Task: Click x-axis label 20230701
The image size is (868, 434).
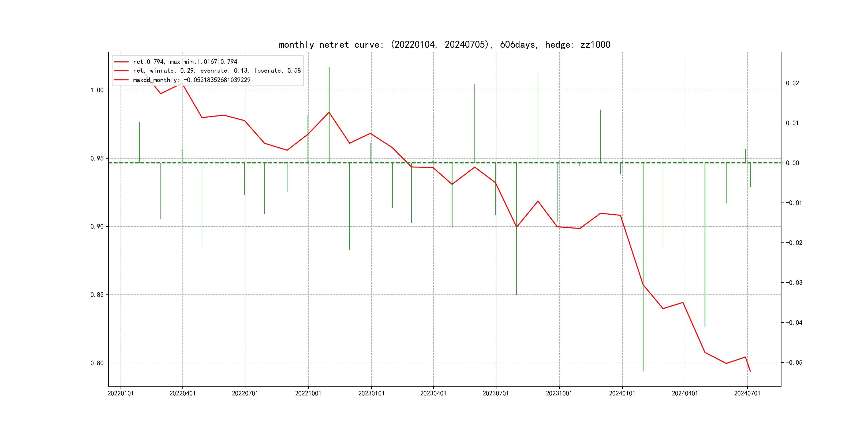Action: (x=496, y=394)
